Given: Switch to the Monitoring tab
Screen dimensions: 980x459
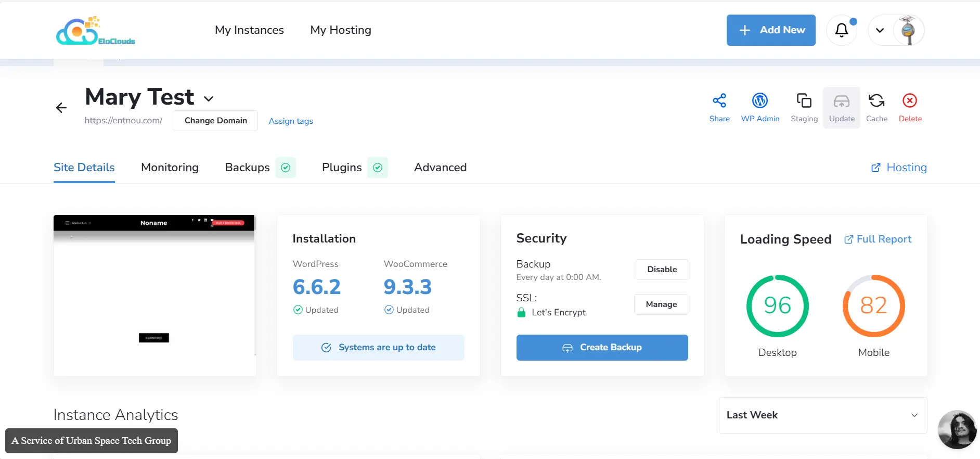Looking at the screenshot, I should 170,168.
